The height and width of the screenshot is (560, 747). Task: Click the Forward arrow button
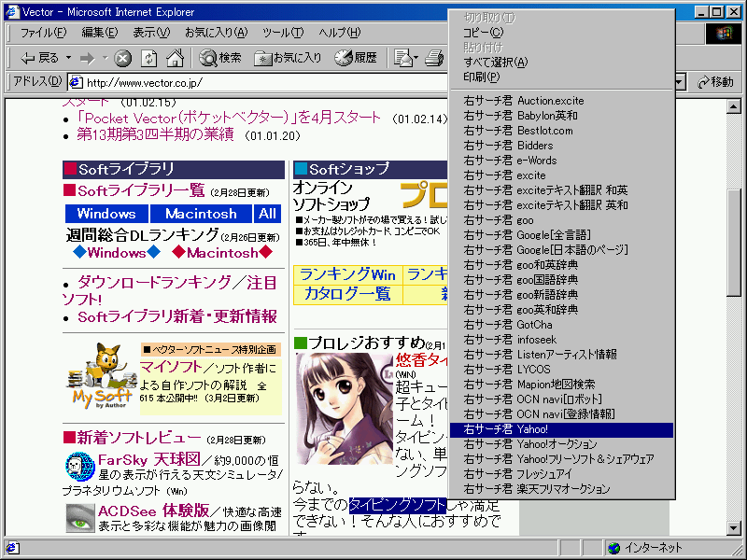tap(87, 58)
